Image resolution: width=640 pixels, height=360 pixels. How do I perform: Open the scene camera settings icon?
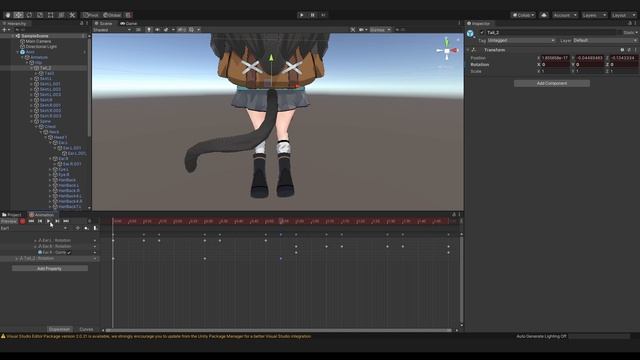[362, 30]
